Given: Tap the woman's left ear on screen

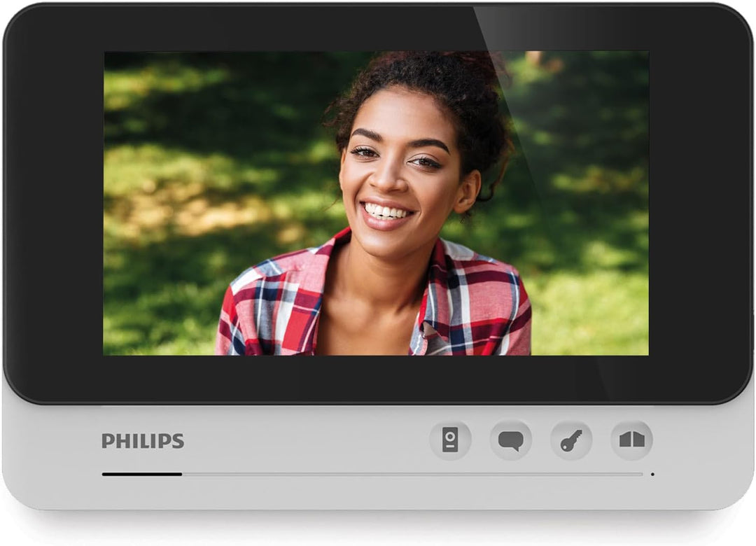Looking at the screenshot, I should pyautogui.click(x=467, y=191).
